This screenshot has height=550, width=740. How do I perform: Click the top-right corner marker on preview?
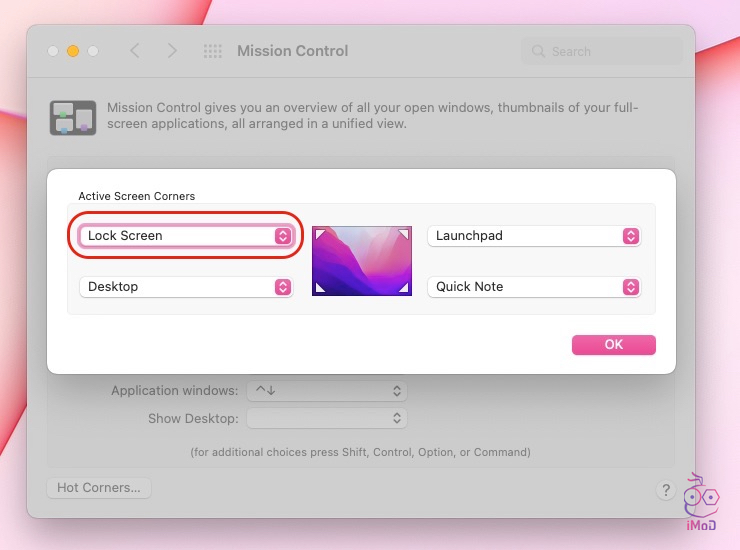pos(403,234)
